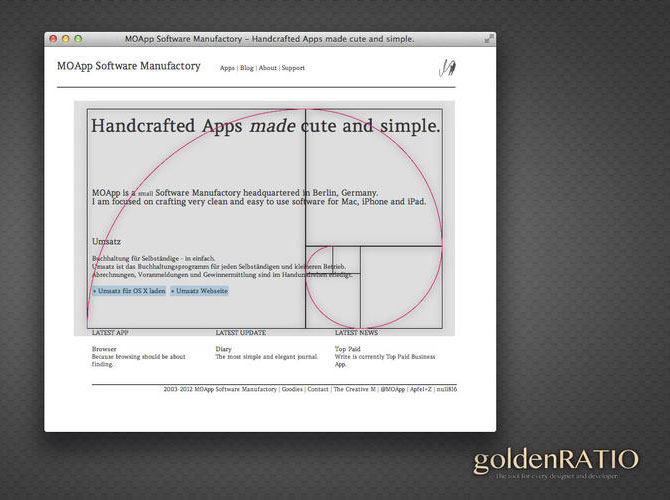
Task: Click the LATEST UPDATE column heading
Action: [241, 332]
